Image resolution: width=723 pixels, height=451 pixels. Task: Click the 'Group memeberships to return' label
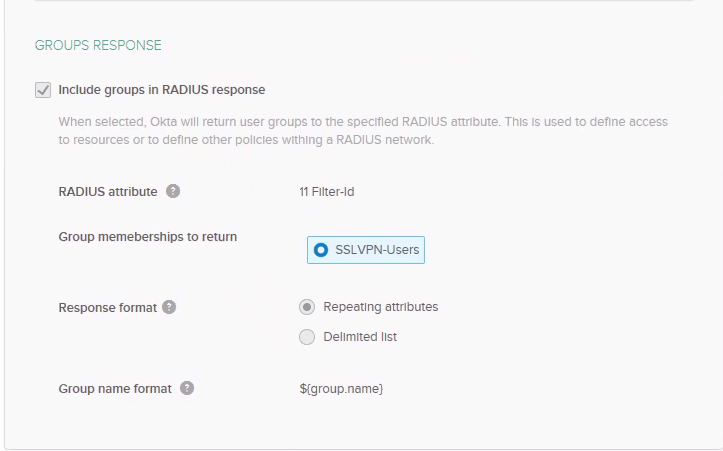[x=148, y=237]
